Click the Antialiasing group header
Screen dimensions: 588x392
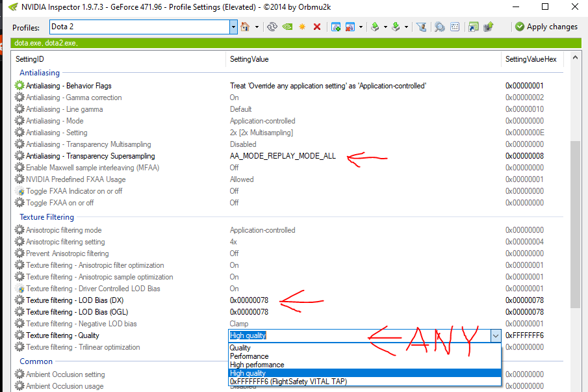[40, 72]
